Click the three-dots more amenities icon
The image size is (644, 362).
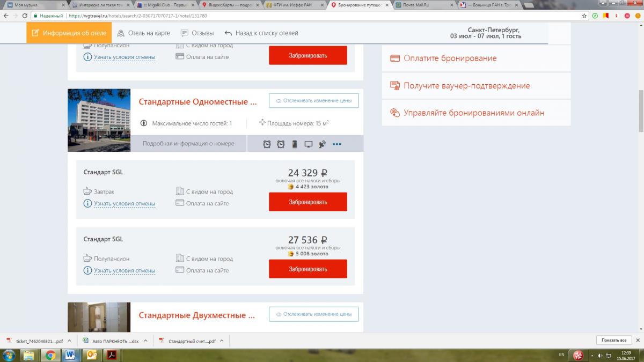pos(337,144)
